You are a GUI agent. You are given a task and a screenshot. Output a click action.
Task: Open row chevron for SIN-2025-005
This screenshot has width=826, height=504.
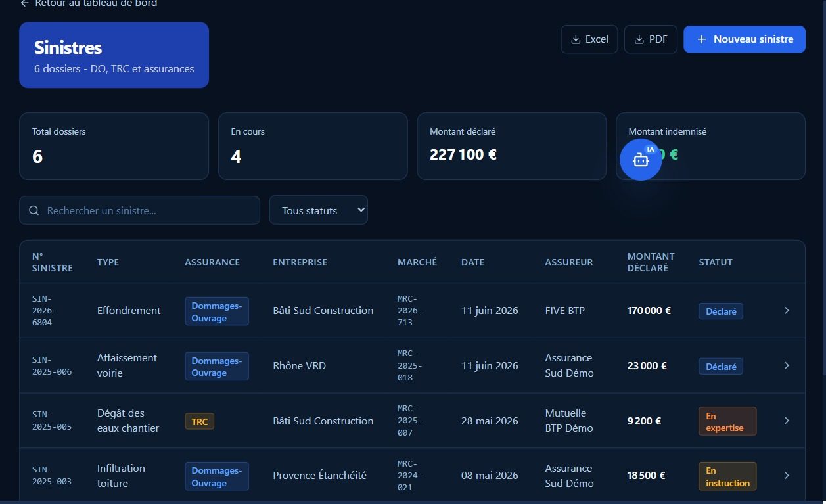pyautogui.click(x=787, y=421)
